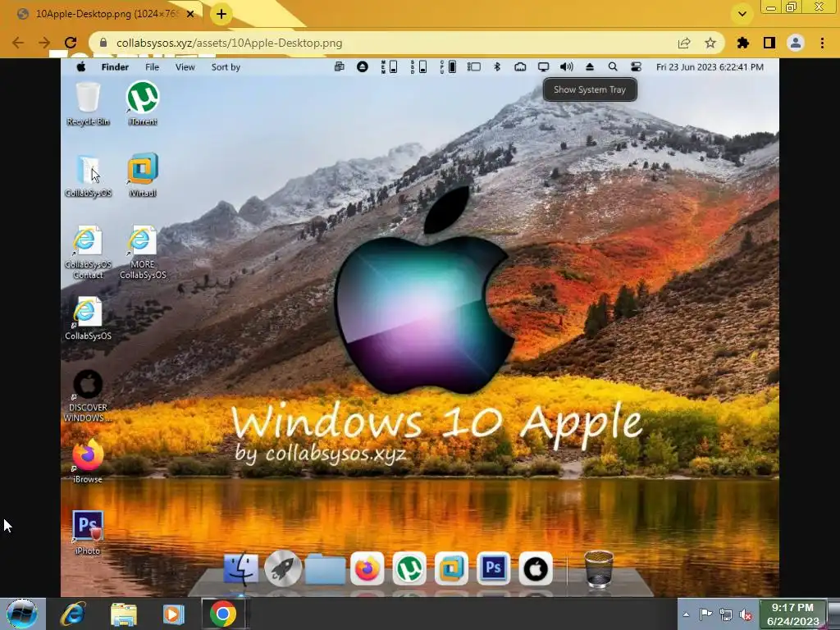This screenshot has width=840, height=630.
Task: Open the Recycle Bin desktop icon
Action: 88,103
